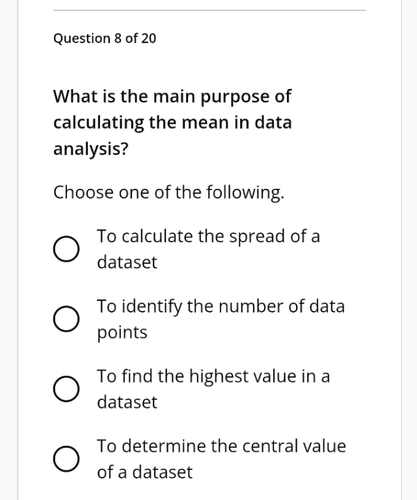Click the instruction "Choose one of the following."
Image resolution: width=417 pixels, height=500 pixels.
tap(169, 193)
